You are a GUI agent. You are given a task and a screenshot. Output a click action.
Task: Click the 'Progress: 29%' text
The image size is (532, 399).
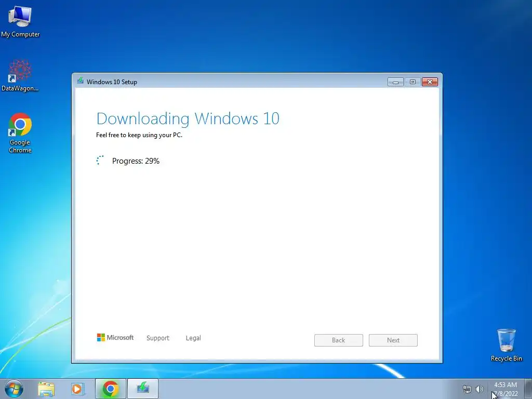[x=136, y=161]
